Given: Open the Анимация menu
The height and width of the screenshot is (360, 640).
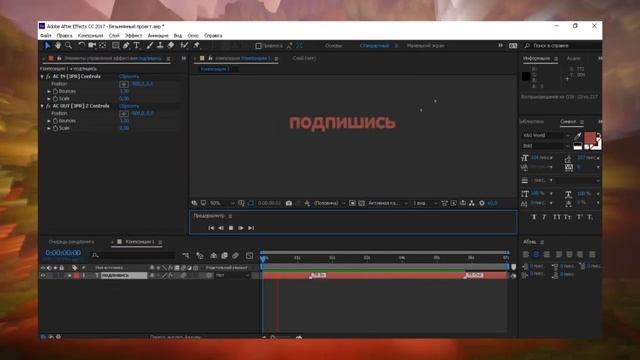Looking at the screenshot, I should click(x=158, y=36).
